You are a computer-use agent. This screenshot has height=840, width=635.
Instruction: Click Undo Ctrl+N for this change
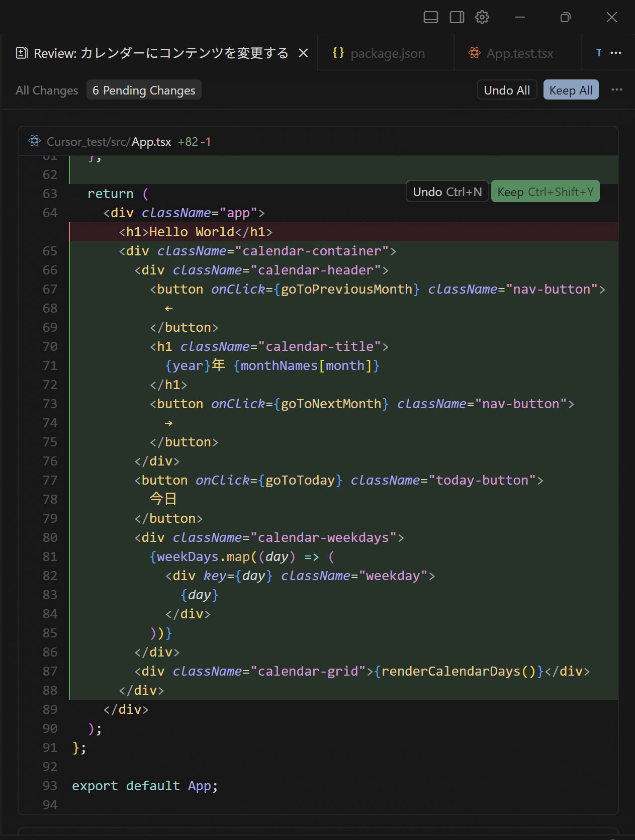coord(447,192)
